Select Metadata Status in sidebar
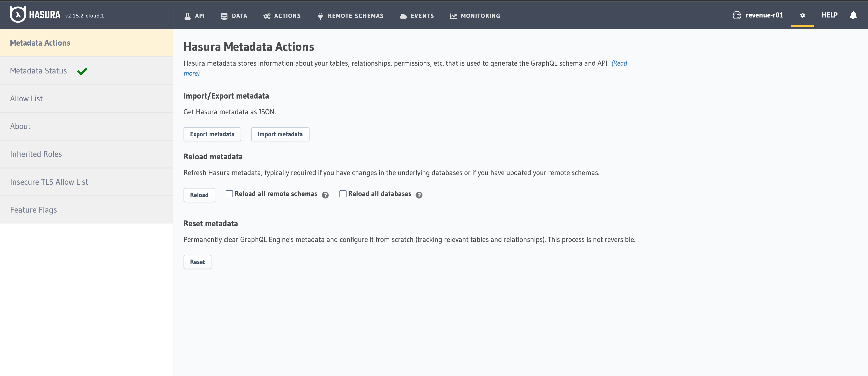Screen dimensions: 868x376 pos(87,71)
